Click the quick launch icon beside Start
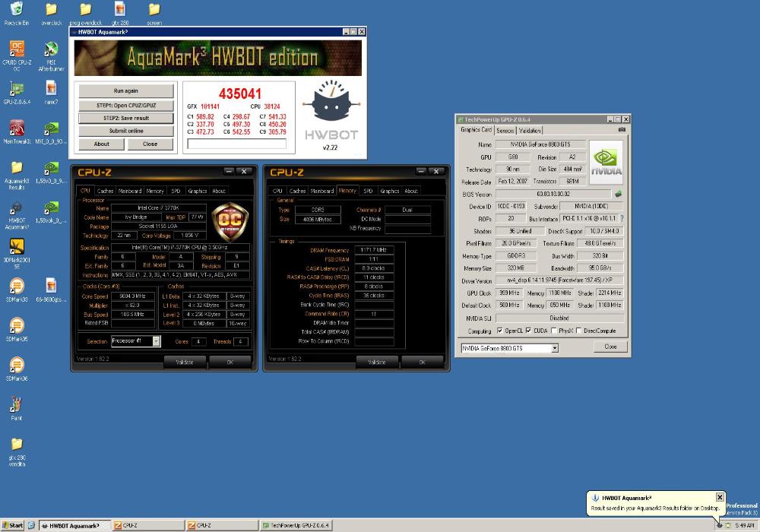The height and width of the screenshot is (532, 760). pos(31,525)
